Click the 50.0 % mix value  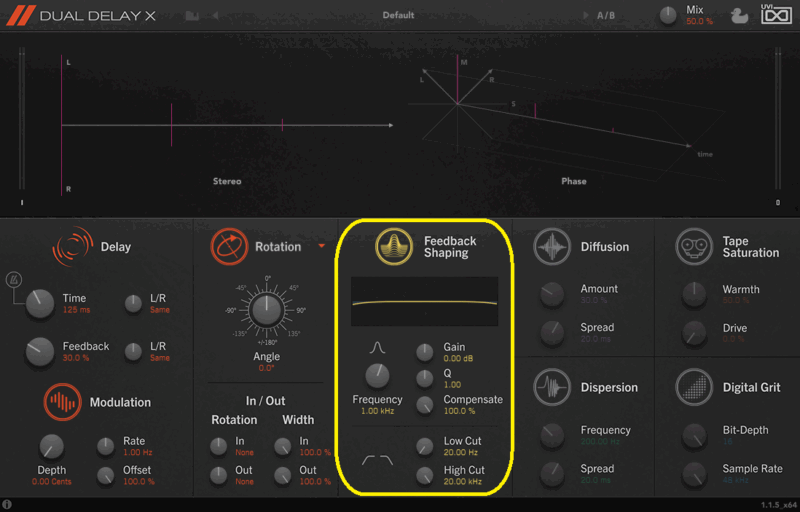pos(699,21)
